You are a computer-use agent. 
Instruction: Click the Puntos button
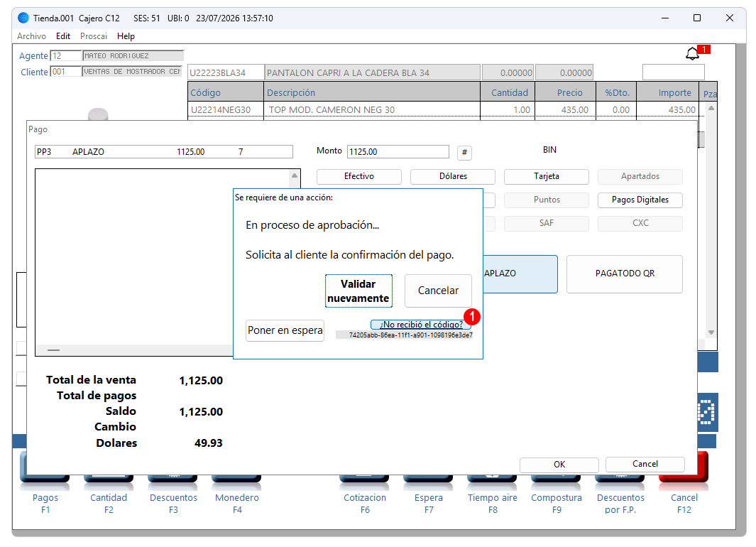547,200
